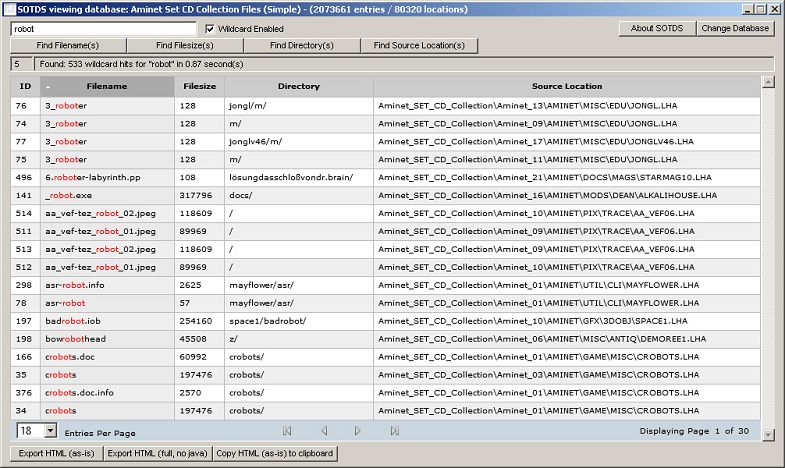Sort results by the ID column
This screenshot has width=785, height=468.
[25, 87]
